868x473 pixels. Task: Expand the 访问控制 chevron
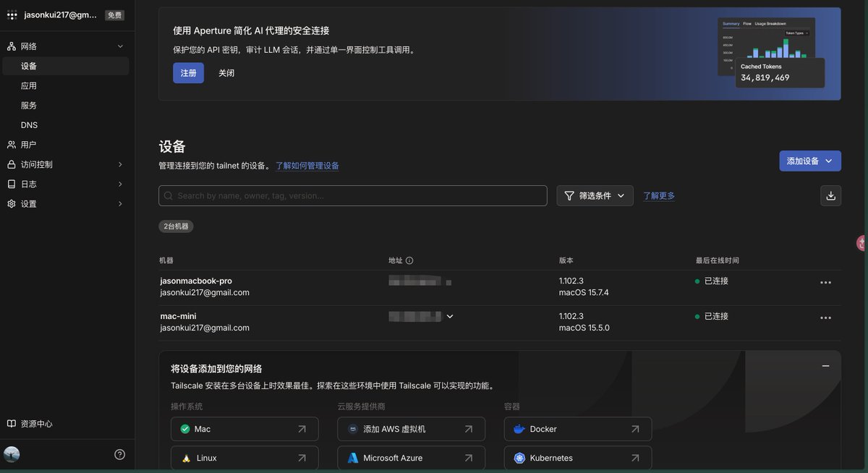pos(120,164)
